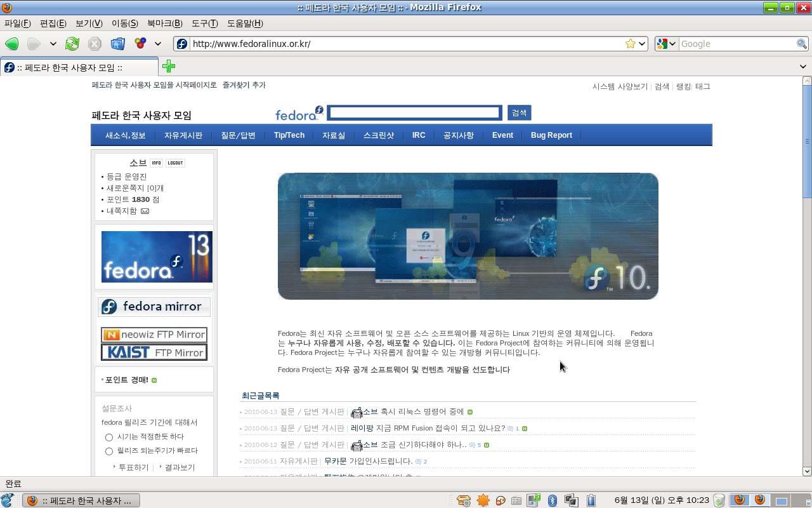Image resolution: width=812 pixels, height=508 pixels.
Task: Click the battery status tray icon
Action: (591, 500)
